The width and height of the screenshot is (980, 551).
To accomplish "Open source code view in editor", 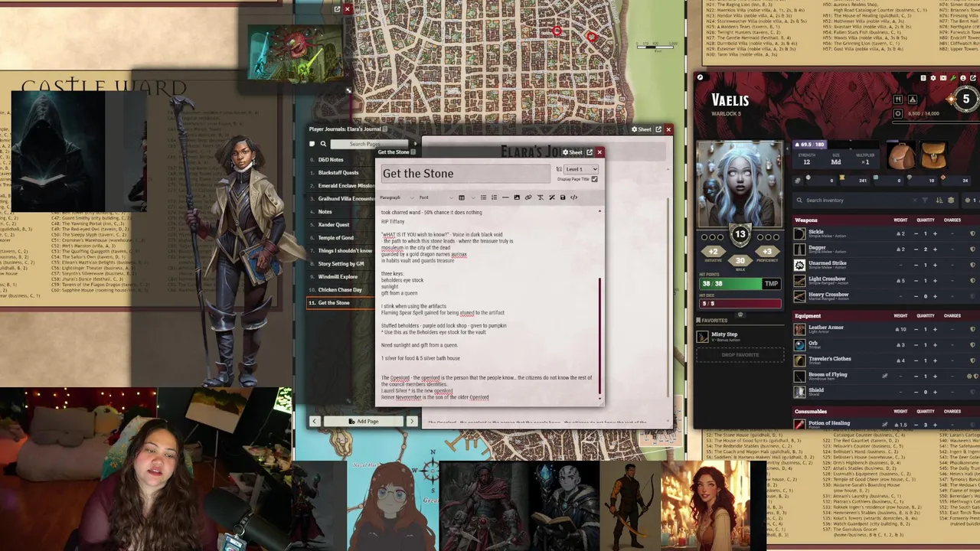I will click(573, 197).
